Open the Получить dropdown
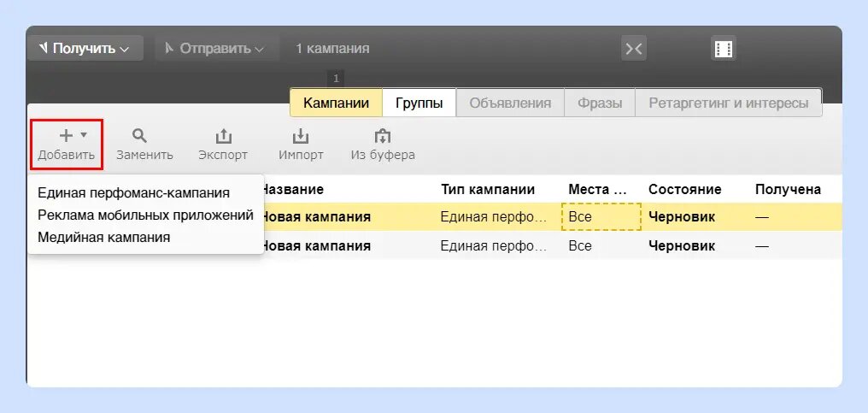Screen dimensions: 868x413 point(85,48)
